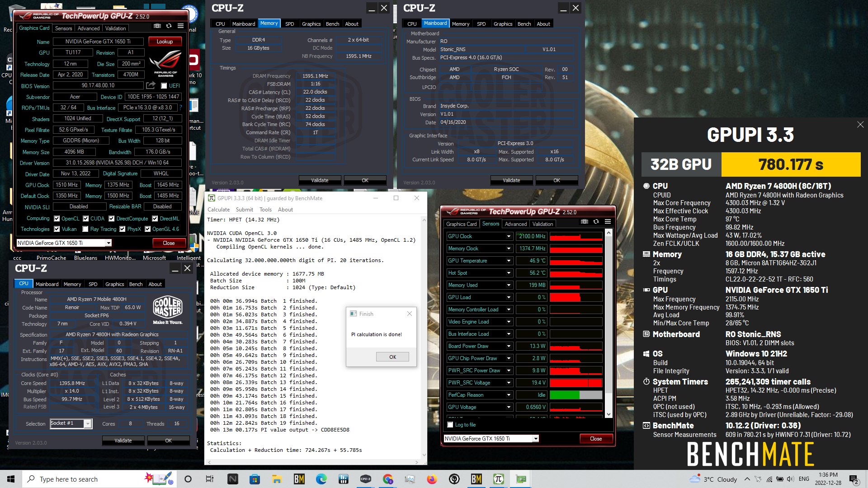Click OK in the Finish dialog

click(x=392, y=357)
